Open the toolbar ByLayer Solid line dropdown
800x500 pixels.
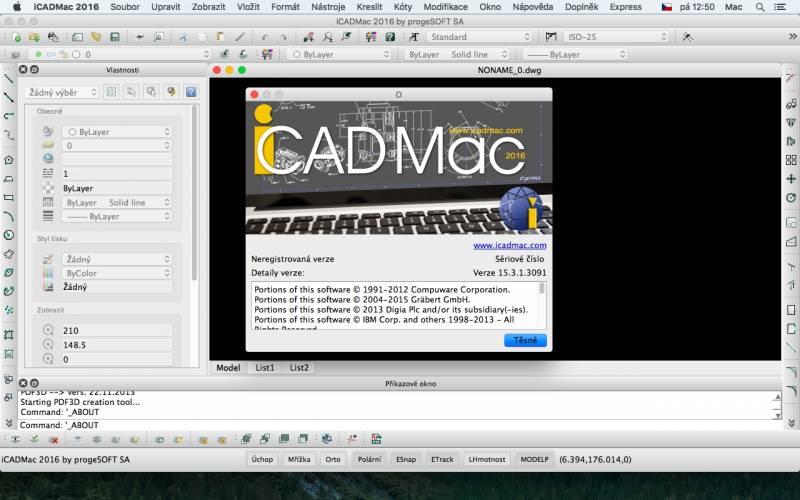(x=458, y=54)
